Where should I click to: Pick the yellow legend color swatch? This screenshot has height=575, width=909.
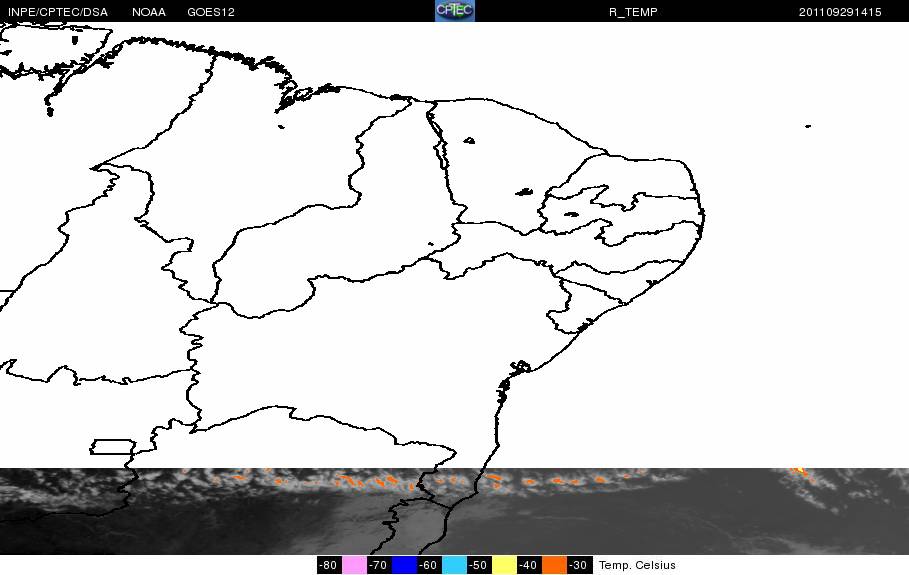click(504, 565)
